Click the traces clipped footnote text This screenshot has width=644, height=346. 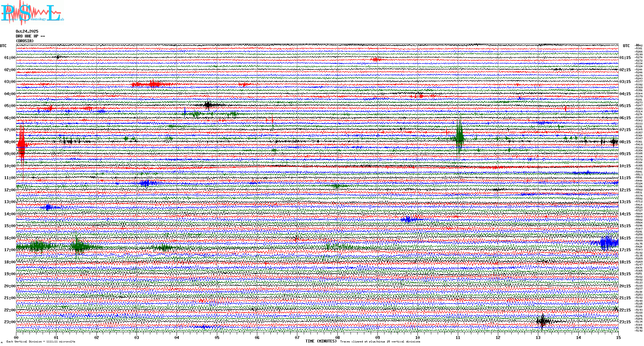click(380, 342)
